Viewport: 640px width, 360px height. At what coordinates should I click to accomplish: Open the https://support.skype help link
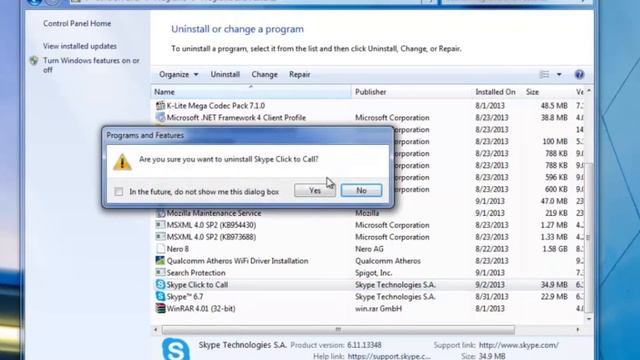tap(389, 356)
